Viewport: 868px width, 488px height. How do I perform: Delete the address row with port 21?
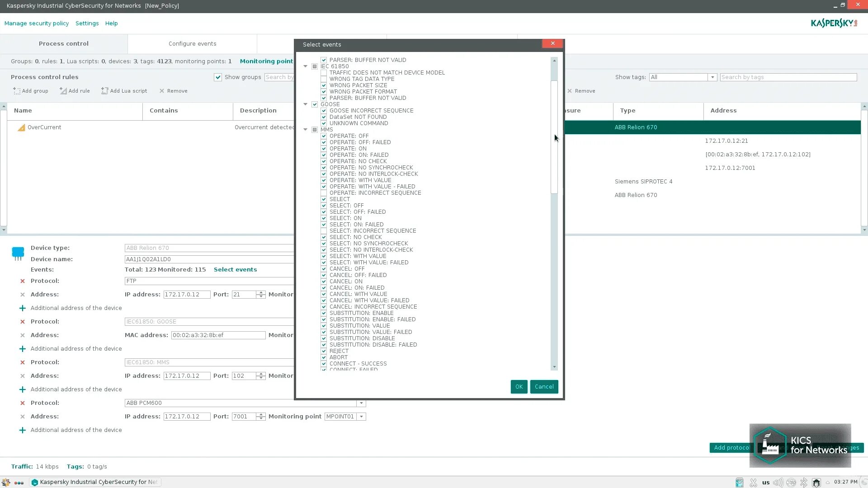pos(22,295)
